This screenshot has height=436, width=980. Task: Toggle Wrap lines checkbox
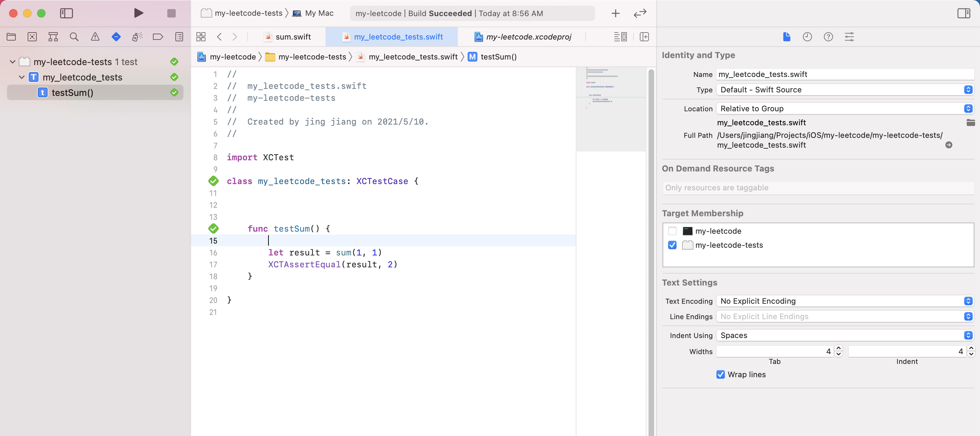tap(721, 374)
